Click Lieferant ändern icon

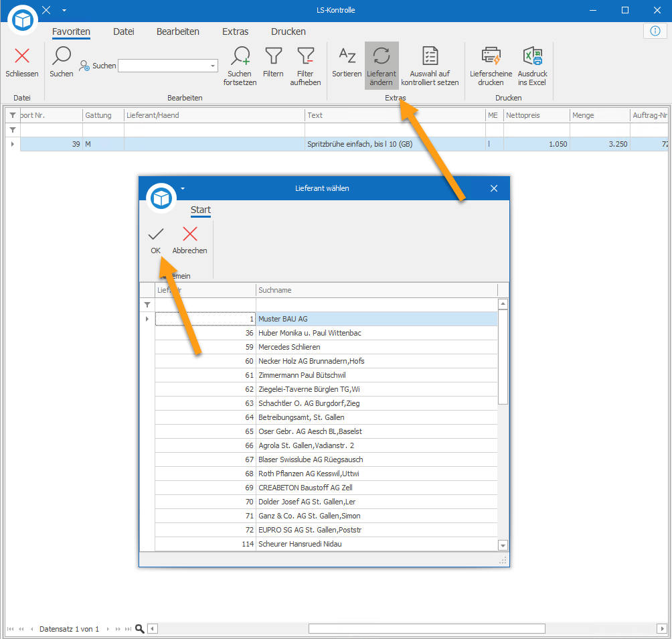(x=382, y=56)
